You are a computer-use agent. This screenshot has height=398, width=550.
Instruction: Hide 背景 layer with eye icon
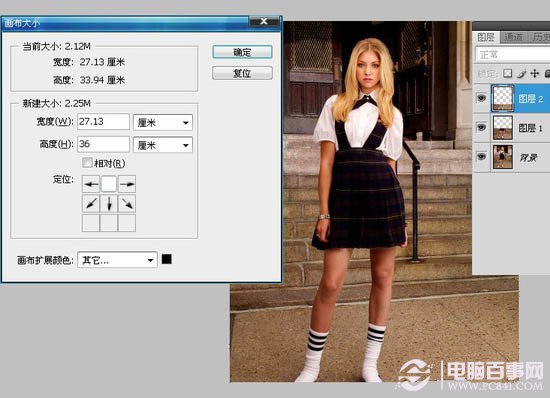click(x=482, y=156)
